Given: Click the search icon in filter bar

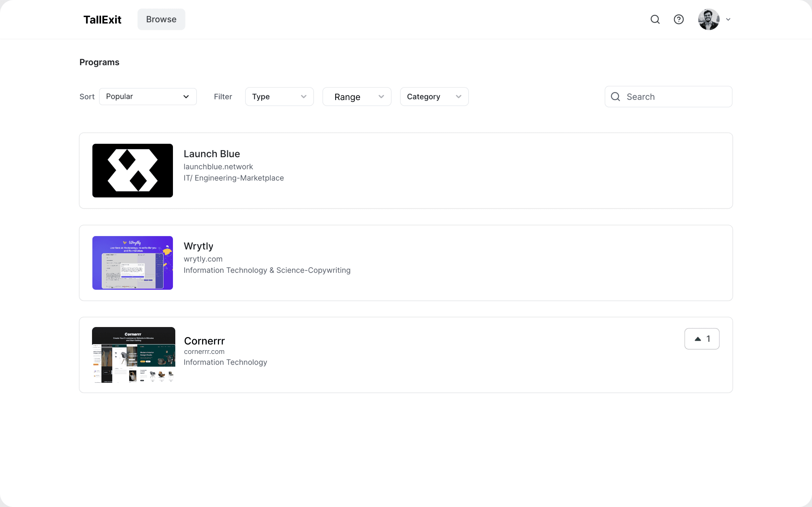Looking at the screenshot, I should coord(616,96).
